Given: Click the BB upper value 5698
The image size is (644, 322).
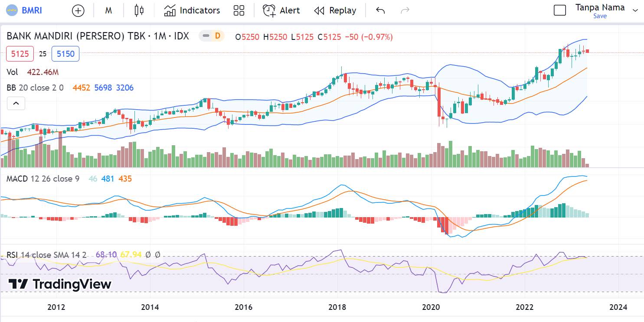Looking at the screenshot, I should point(103,88).
